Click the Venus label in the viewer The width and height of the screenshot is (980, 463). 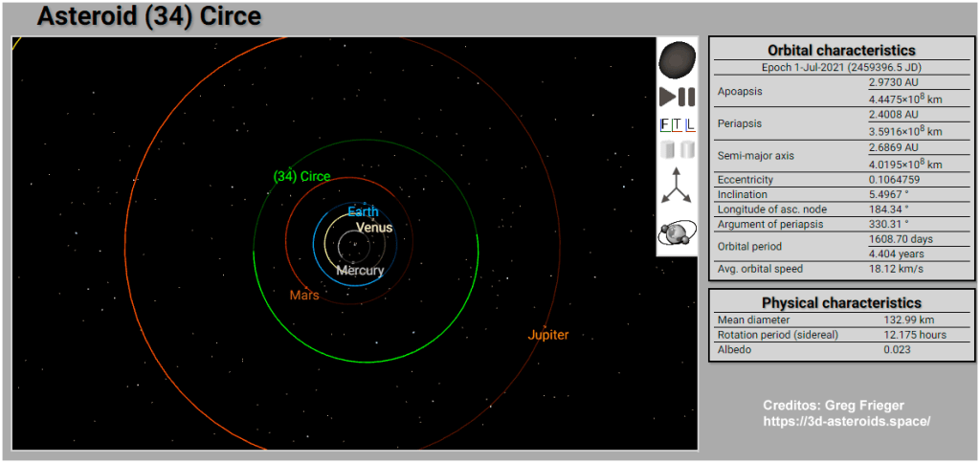(374, 228)
